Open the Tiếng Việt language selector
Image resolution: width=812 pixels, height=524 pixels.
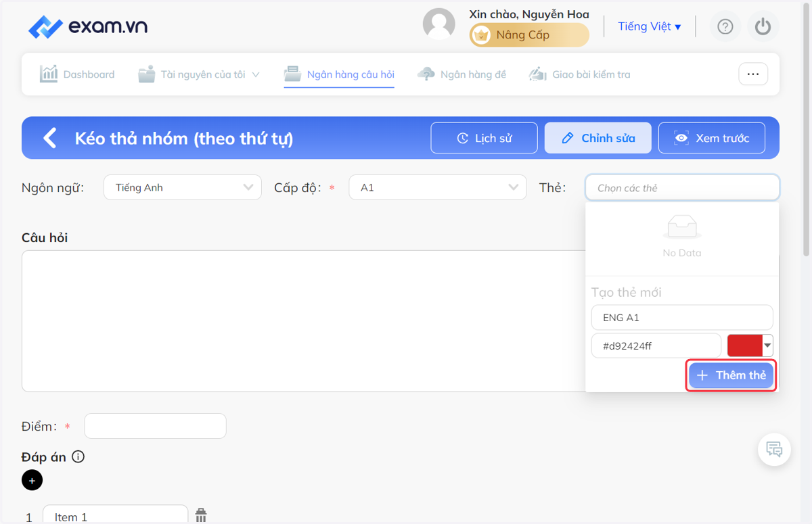[x=650, y=26]
